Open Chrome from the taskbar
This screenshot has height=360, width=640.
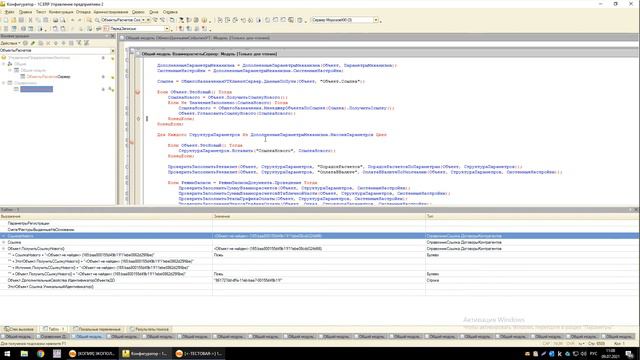pos(40,353)
